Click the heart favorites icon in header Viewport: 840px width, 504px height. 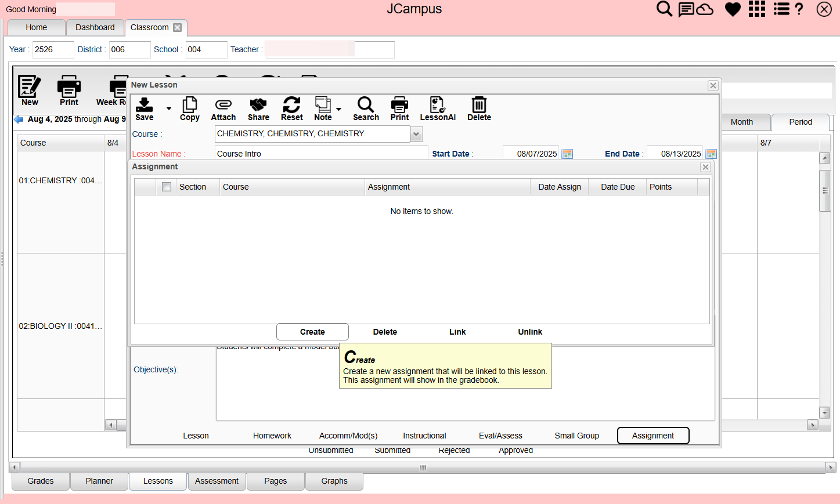click(733, 9)
